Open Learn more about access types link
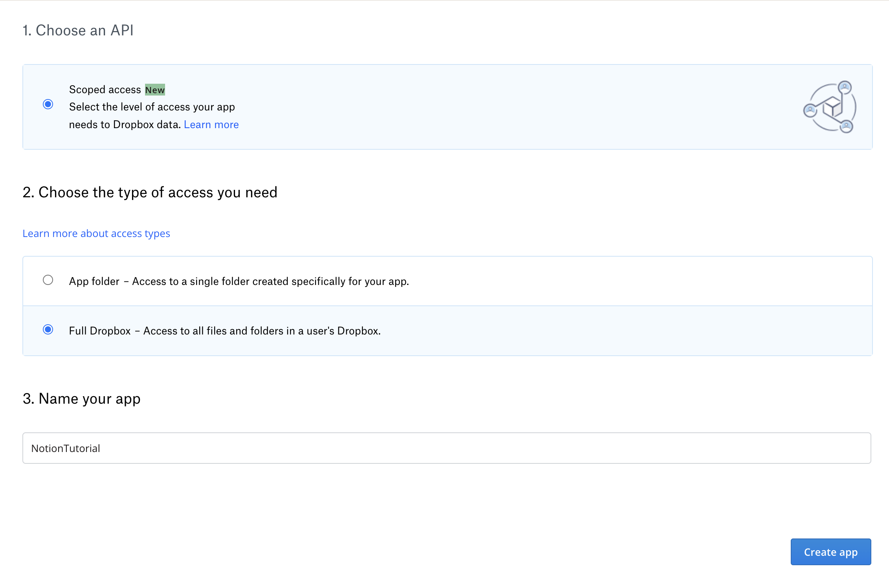Viewport: 889px width, 588px height. [96, 233]
